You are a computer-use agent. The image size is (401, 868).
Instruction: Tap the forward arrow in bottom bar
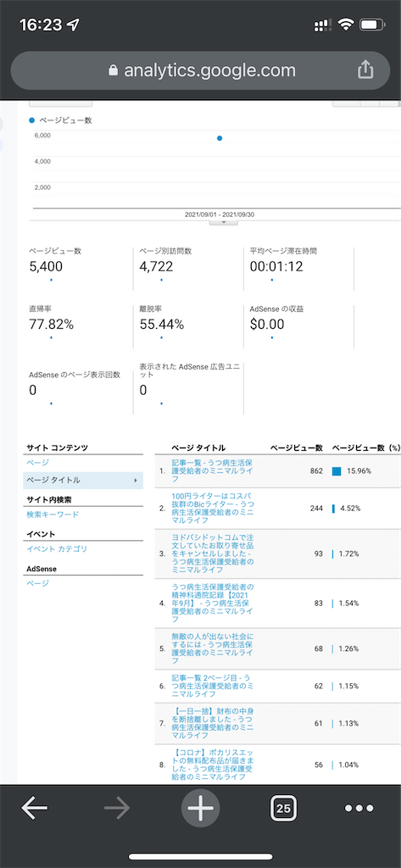point(117,809)
